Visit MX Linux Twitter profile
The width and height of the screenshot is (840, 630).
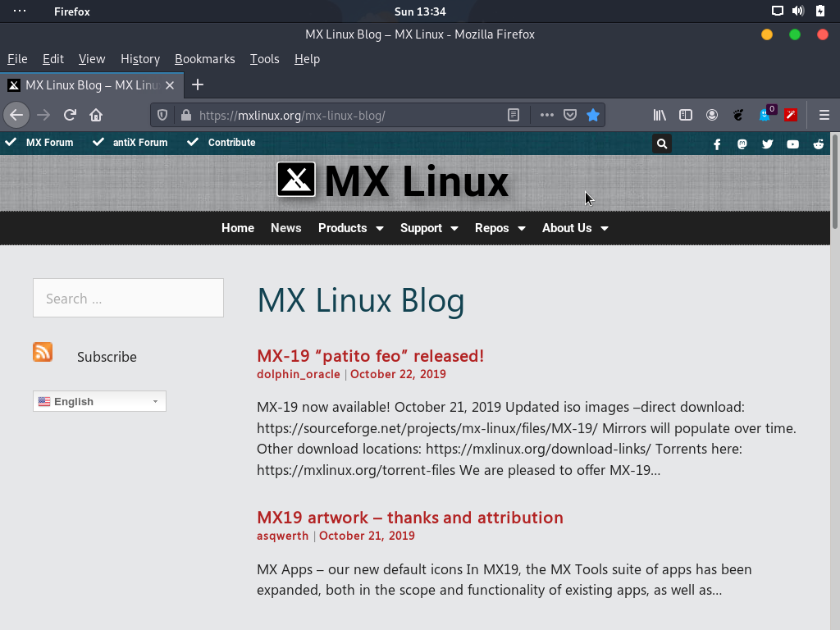point(767,144)
